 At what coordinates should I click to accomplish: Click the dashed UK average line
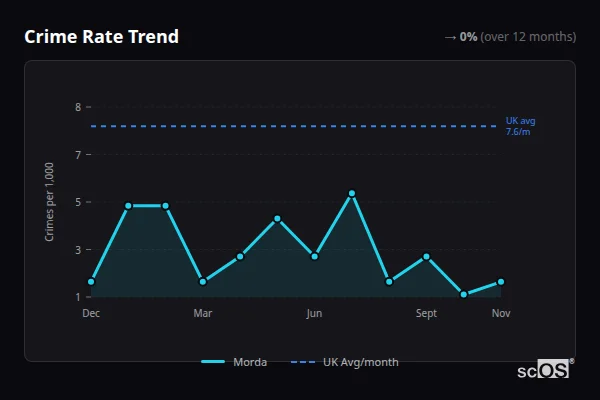coord(293,126)
